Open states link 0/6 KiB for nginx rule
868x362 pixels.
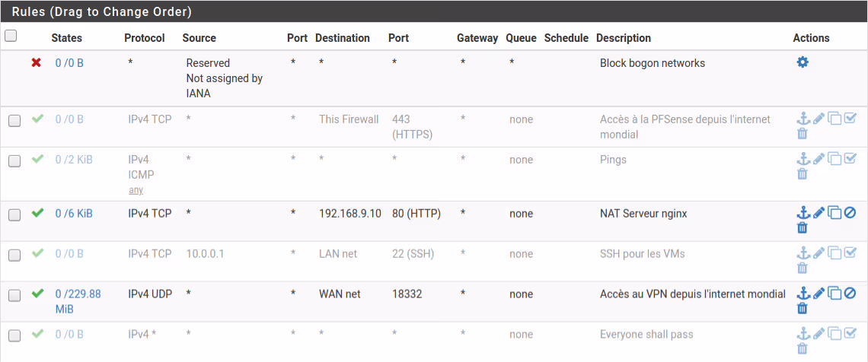[x=74, y=214]
